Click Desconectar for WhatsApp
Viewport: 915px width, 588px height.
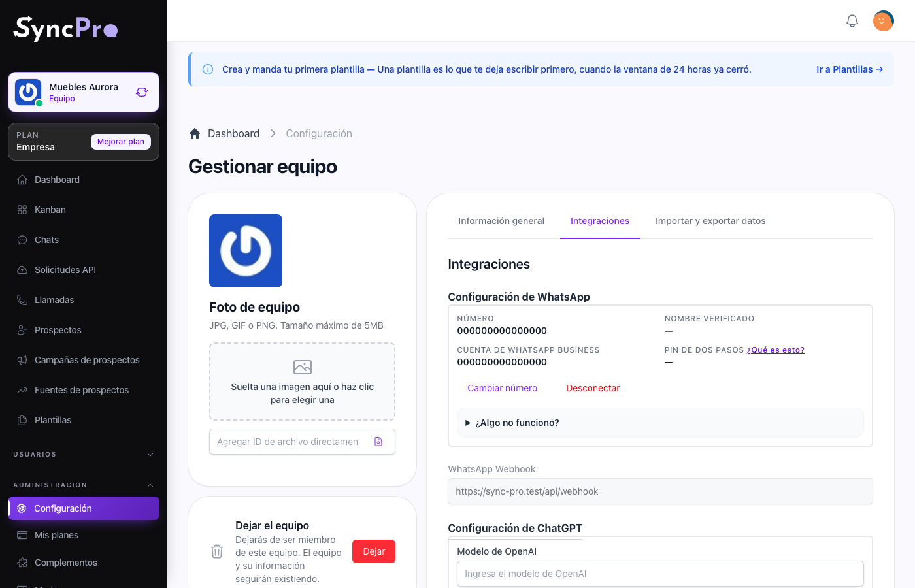(593, 388)
